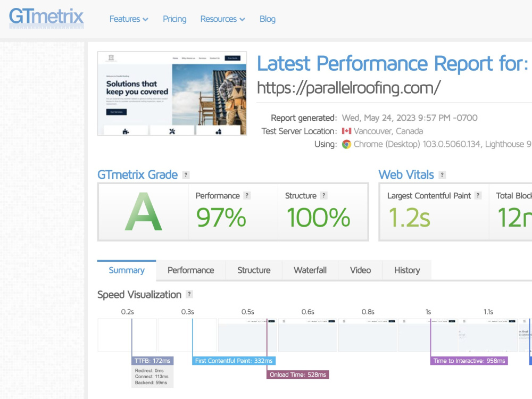This screenshot has width=532, height=399.
Task: Click the Chrome browser icon
Action: [346, 144]
